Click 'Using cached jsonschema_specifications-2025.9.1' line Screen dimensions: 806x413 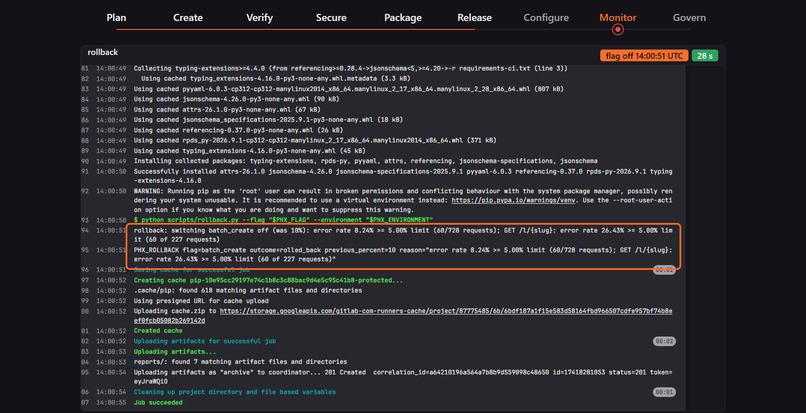click(268, 119)
